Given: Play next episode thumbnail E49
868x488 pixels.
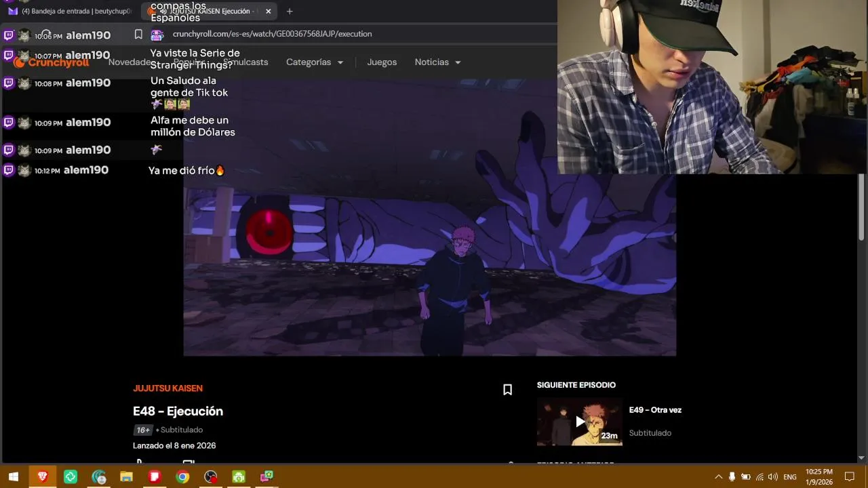Looking at the screenshot, I should [579, 422].
